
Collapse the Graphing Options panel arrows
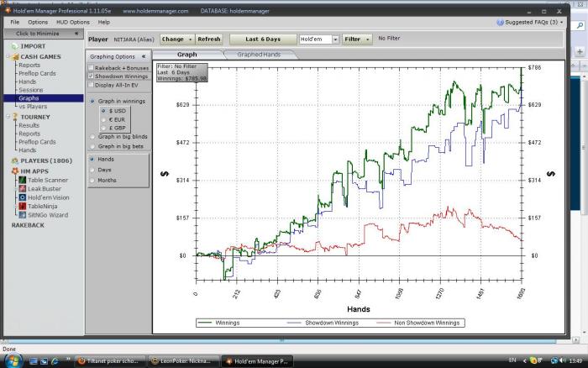144,56
